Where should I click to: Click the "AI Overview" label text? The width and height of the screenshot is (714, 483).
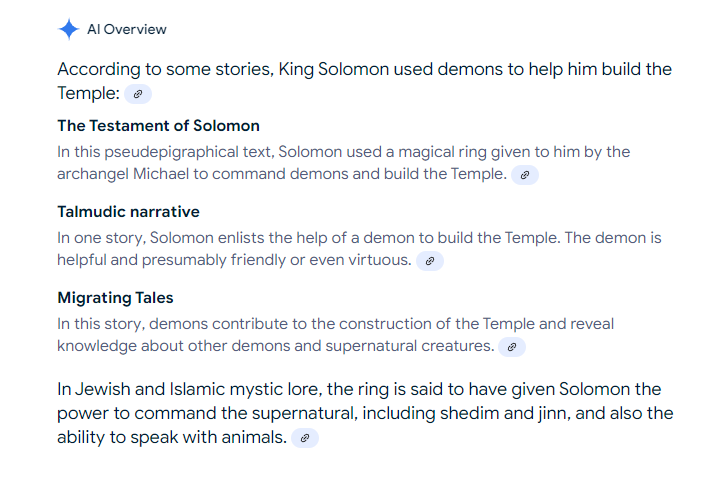(127, 29)
